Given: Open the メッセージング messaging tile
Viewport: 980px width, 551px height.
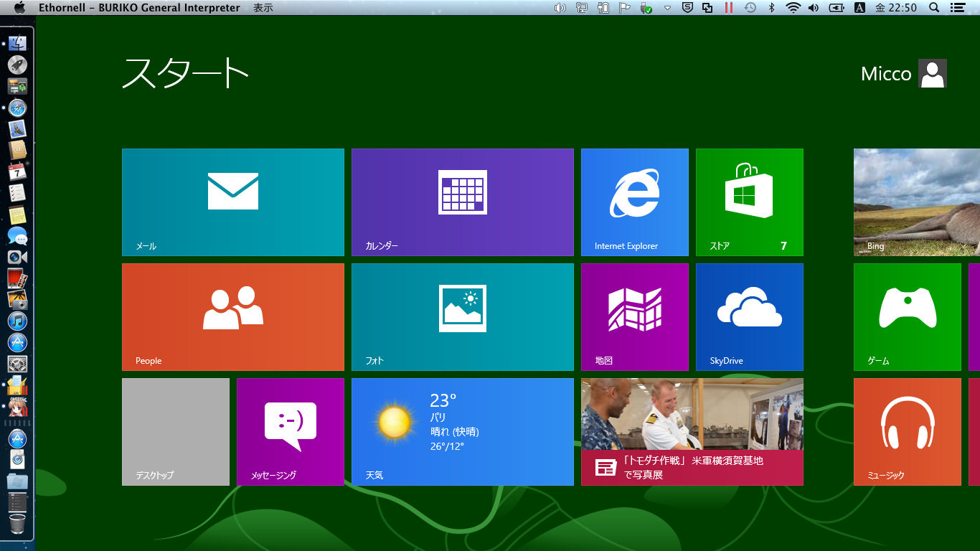Looking at the screenshot, I should click(291, 432).
